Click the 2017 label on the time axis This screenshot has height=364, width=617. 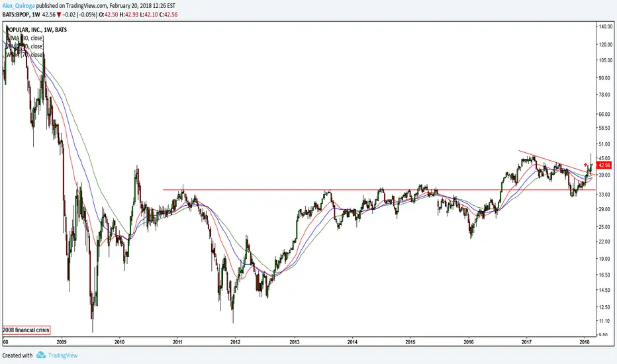[x=526, y=341]
